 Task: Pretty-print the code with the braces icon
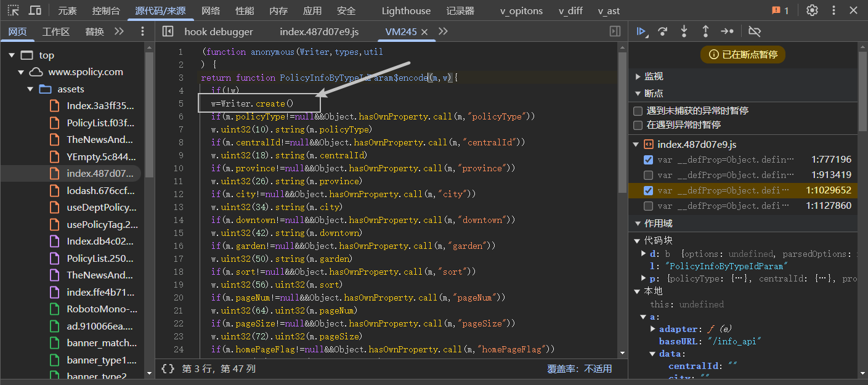pyautogui.click(x=168, y=368)
